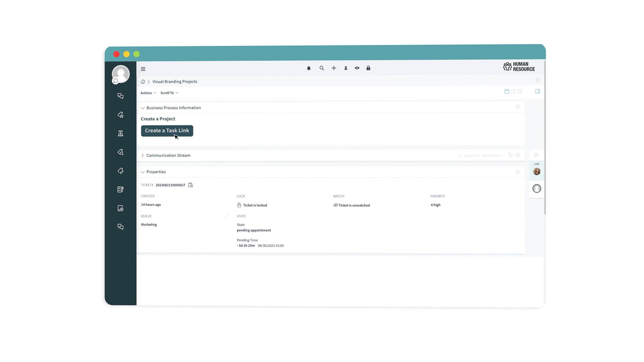
Task: Open the tag with magnifier sidebar icon
Action: click(x=120, y=152)
